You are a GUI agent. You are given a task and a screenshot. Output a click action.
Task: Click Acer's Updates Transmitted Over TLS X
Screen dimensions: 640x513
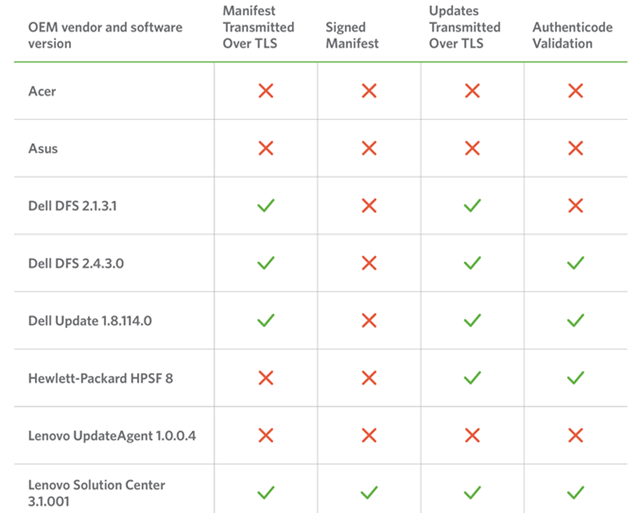pyautogui.click(x=472, y=91)
